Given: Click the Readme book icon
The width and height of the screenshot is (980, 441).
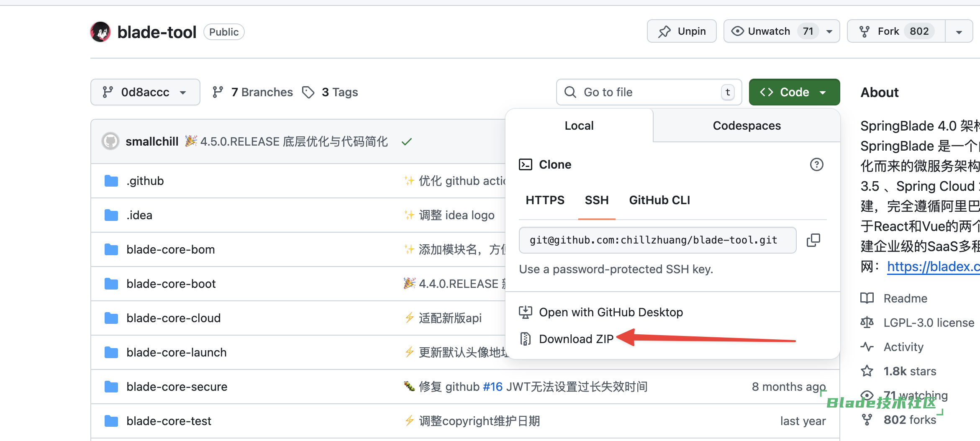Looking at the screenshot, I should [x=867, y=298].
